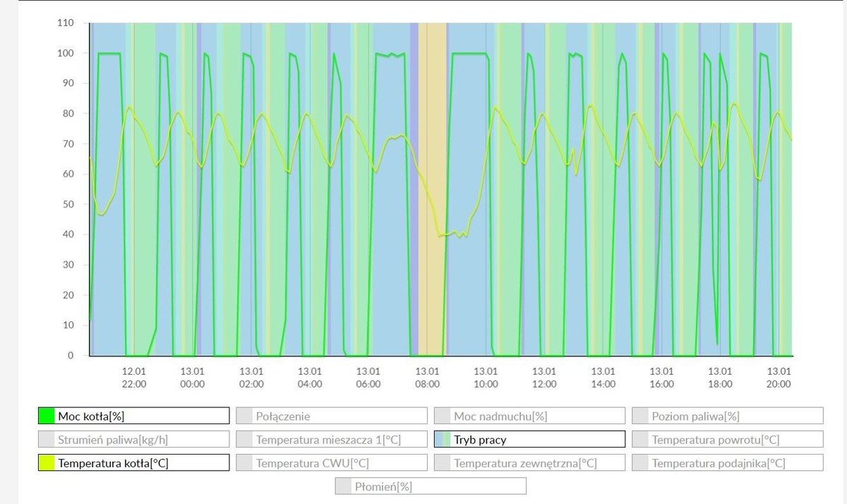Enable Temperatura podajnika[°C] series
The height and width of the screenshot is (504, 847).
tap(727, 463)
